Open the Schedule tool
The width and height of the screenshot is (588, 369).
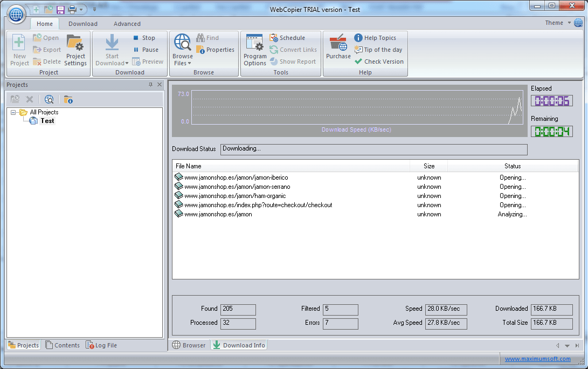coord(287,38)
